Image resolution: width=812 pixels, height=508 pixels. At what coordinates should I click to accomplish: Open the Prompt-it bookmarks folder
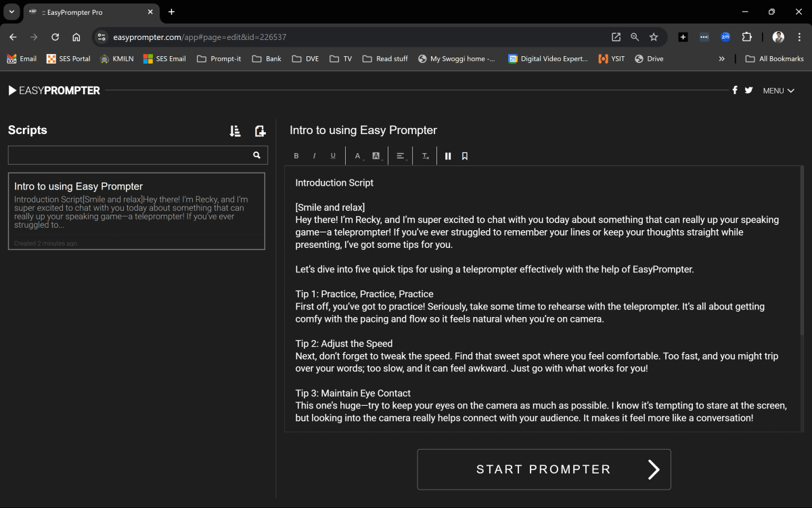[x=219, y=59]
